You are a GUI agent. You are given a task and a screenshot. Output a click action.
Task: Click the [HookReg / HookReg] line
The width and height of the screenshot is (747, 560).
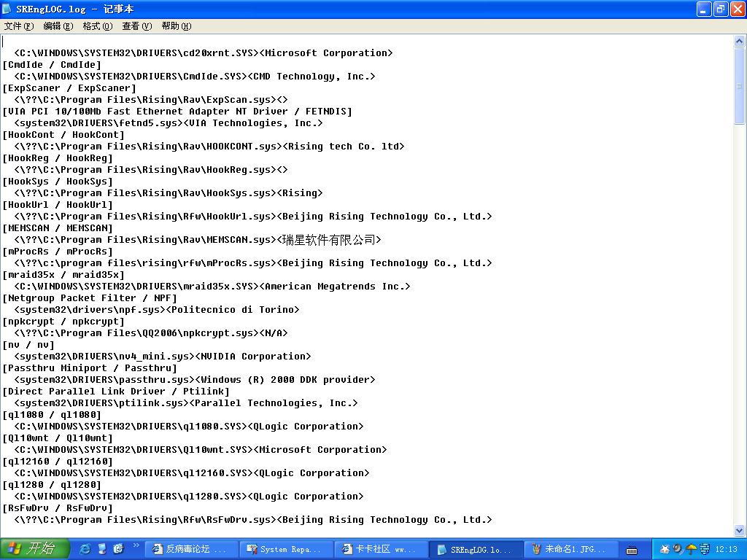(x=58, y=158)
